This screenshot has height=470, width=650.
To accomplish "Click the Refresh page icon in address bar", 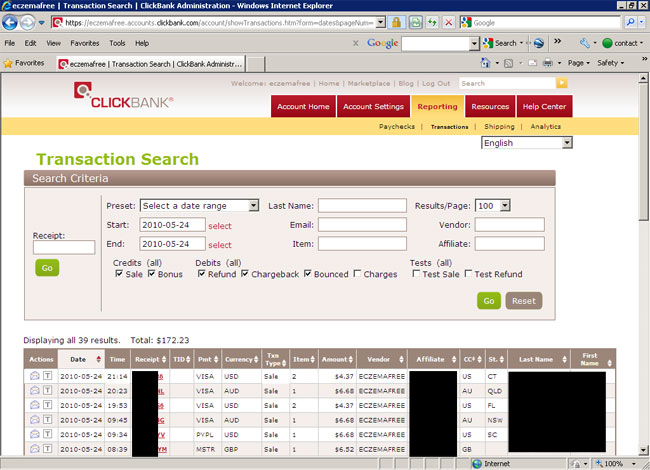I will pos(416,21).
